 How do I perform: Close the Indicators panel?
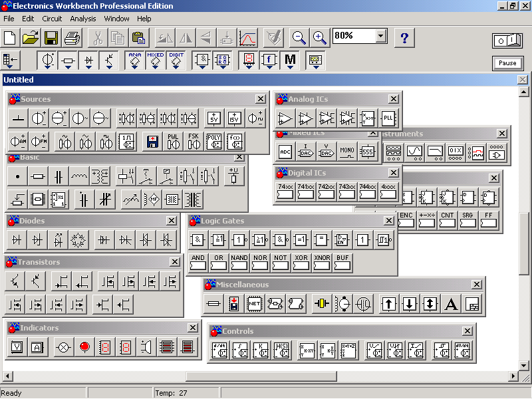[x=193, y=327]
